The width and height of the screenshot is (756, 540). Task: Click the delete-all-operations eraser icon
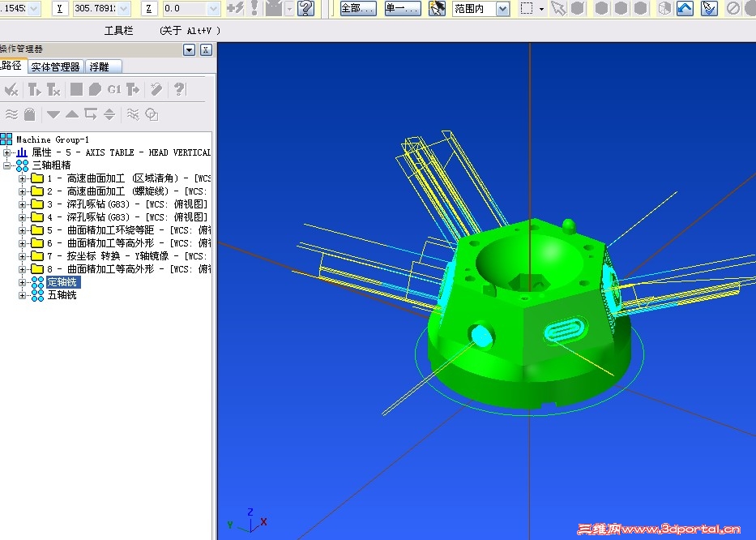[x=156, y=89]
